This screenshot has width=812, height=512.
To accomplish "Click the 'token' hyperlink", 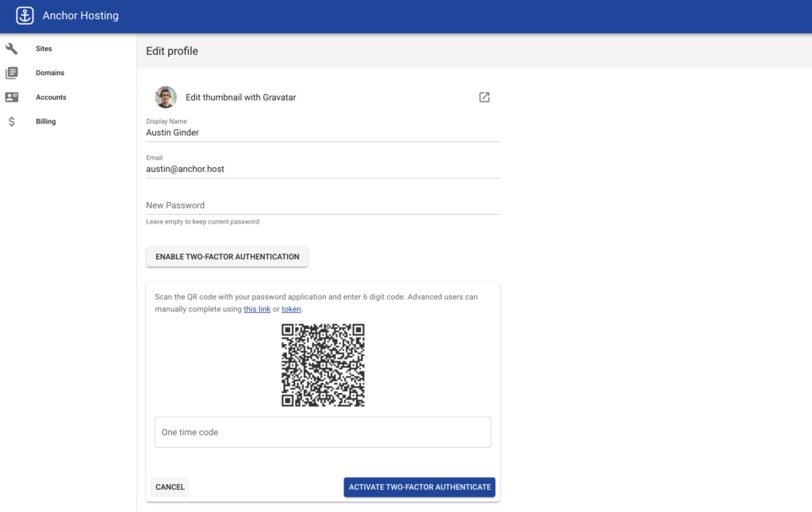I will [291, 309].
